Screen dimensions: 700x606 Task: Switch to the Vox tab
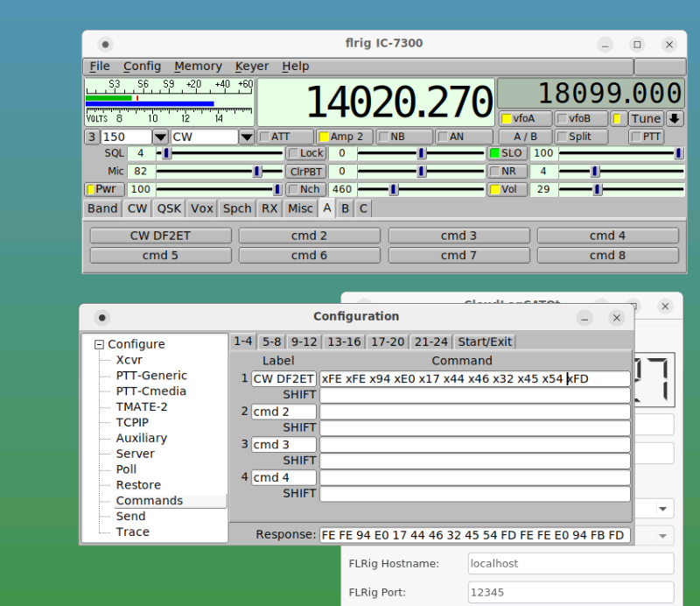[x=202, y=208]
